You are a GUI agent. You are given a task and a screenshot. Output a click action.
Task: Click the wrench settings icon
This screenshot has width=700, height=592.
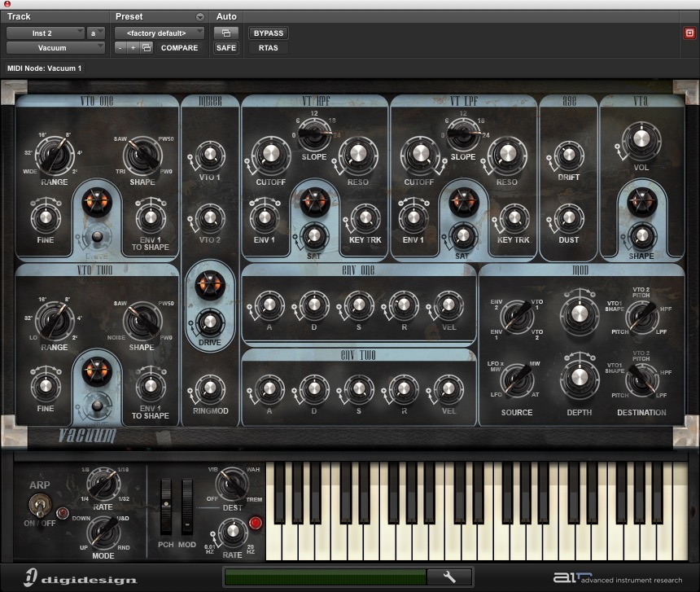[449, 577]
